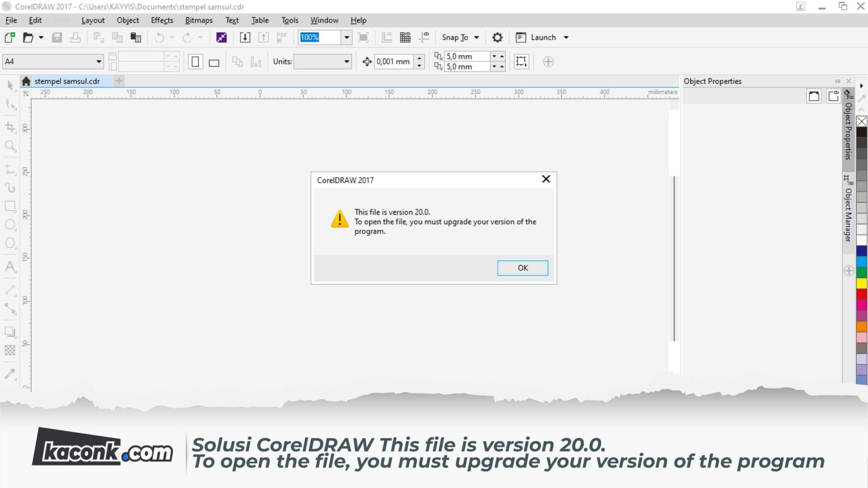868x488 pixels.
Task: Click the purple search content icon
Action: click(x=222, y=37)
